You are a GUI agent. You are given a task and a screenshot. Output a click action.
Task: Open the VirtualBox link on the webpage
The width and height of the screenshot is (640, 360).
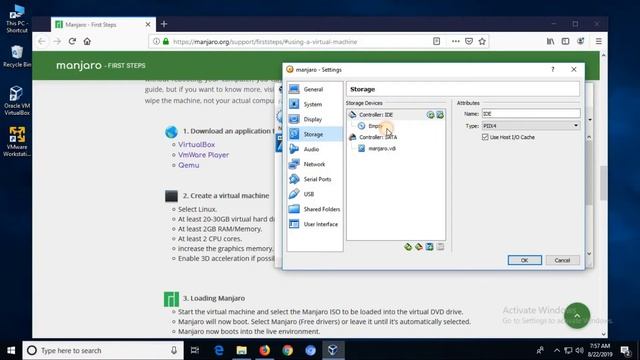(x=196, y=144)
